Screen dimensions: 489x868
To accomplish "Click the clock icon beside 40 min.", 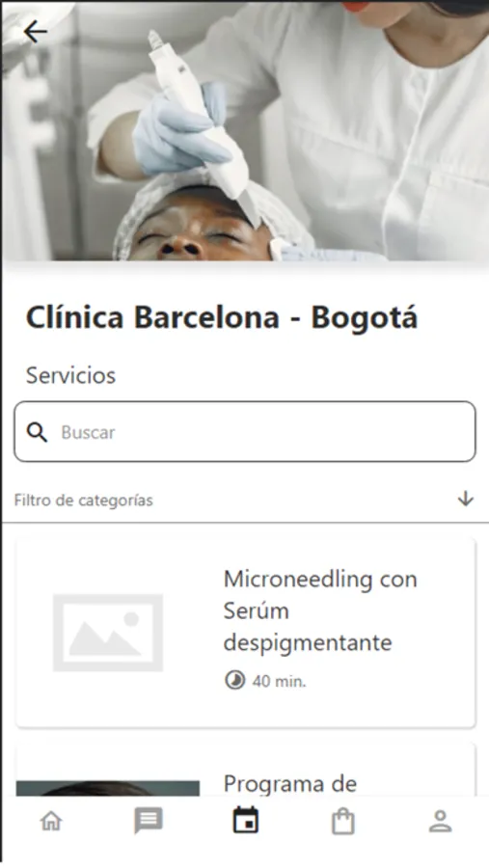I will [234, 680].
